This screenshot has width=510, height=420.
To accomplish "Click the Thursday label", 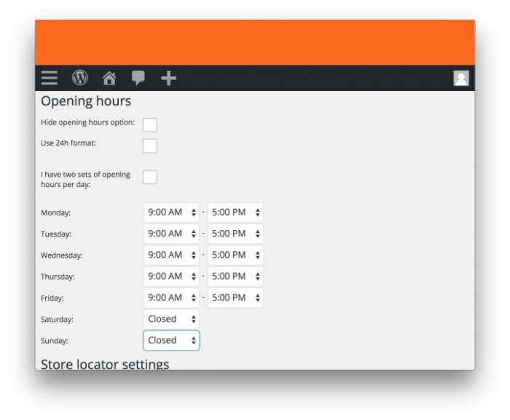I will tap(58, 277).
